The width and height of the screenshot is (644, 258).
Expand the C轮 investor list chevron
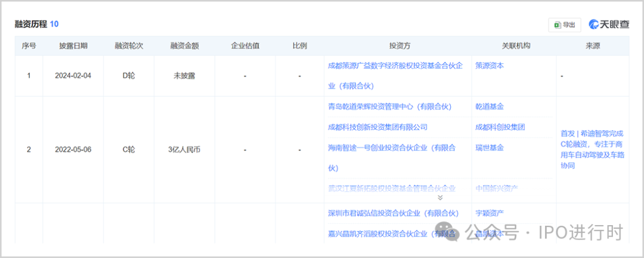point(440,198)
